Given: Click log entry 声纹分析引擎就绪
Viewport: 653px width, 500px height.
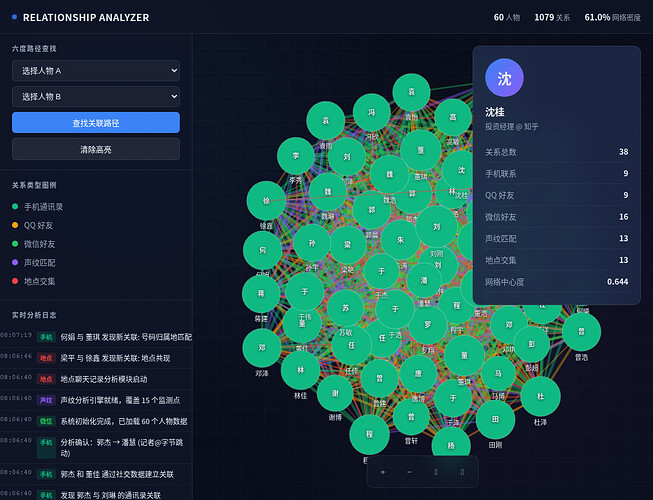Looking at the screenshot, I should pyautogui.click(x=96, y=400).
